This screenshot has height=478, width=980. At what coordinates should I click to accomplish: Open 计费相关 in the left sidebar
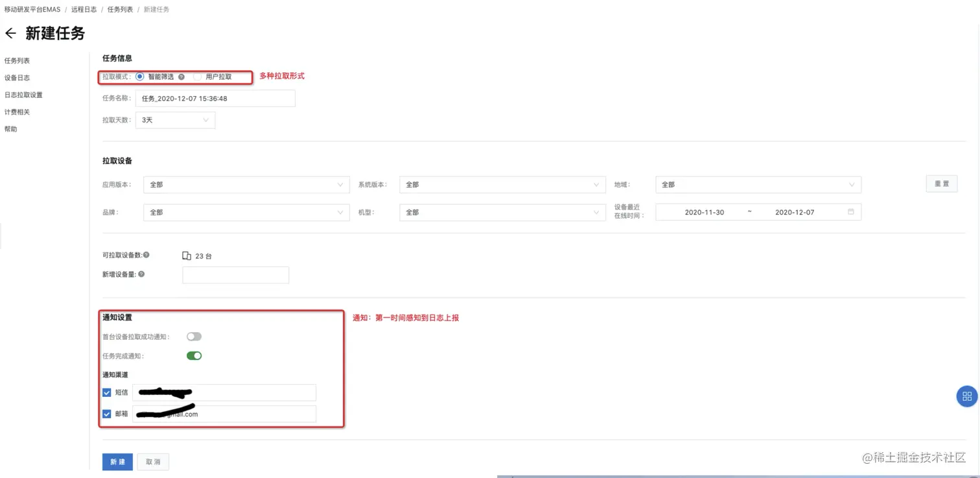(x=17, y=112)
